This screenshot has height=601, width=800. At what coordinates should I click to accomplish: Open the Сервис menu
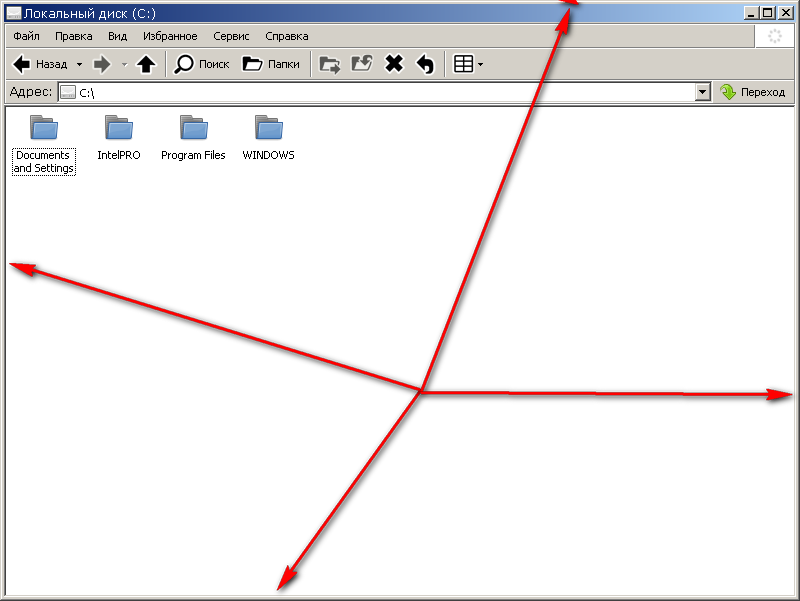tap(231, 36)
